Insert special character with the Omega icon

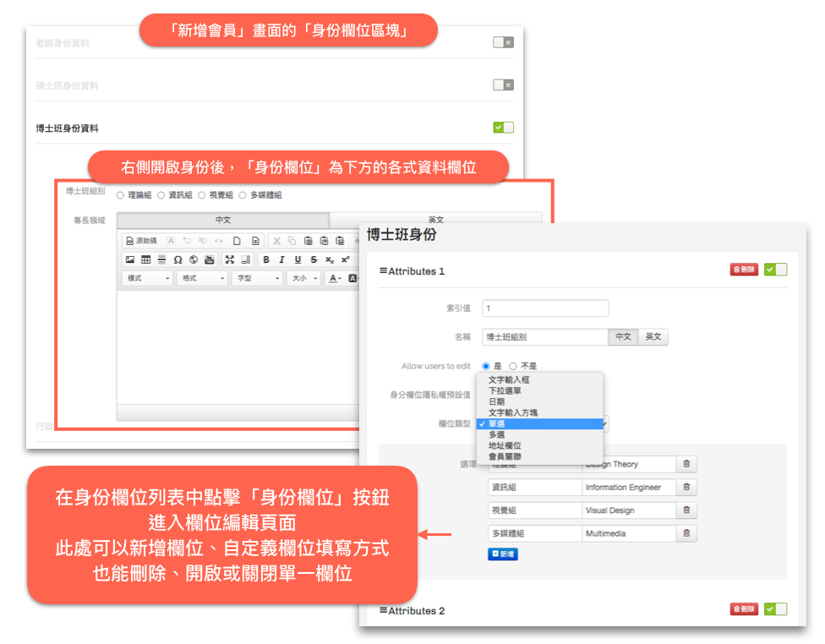pyautogui.click(x=178, y=259)
